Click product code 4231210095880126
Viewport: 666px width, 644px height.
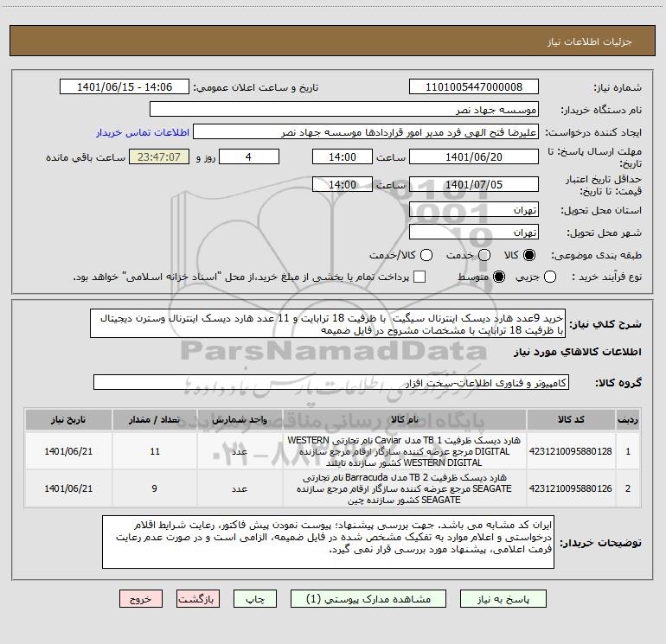(x=571, y=488)
